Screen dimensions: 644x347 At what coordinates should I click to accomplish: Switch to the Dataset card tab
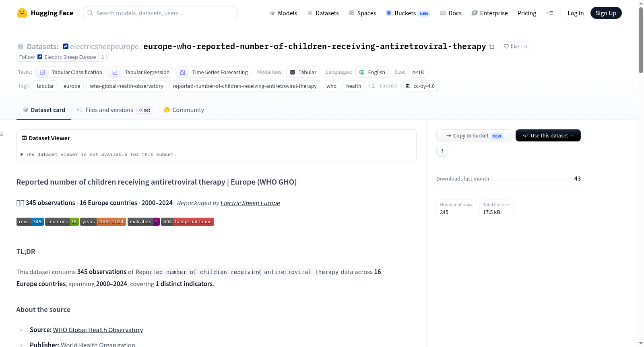(x=43, y=110)
